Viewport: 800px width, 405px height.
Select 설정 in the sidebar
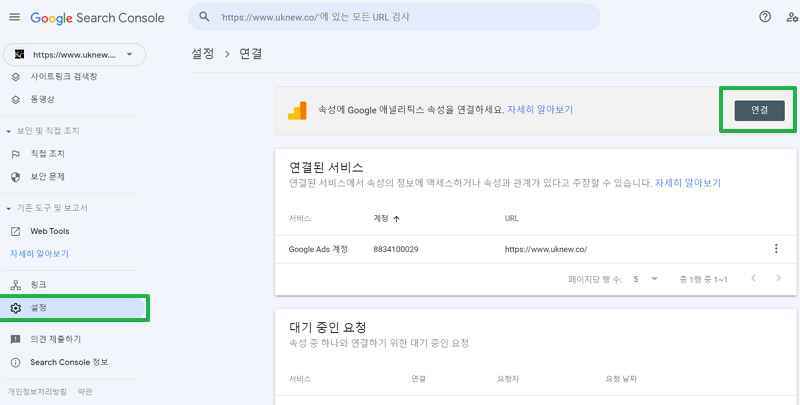[73, 308]
